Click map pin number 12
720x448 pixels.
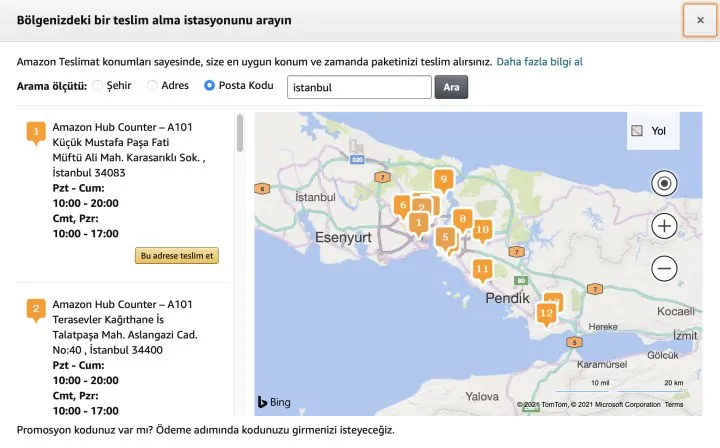(x=546, y=313)
